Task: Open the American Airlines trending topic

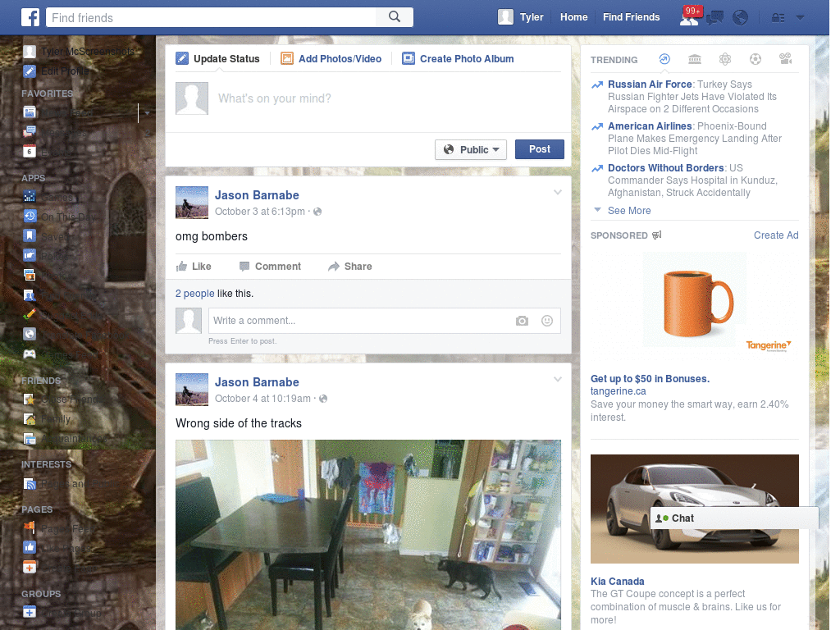Action: click(650, 126)
